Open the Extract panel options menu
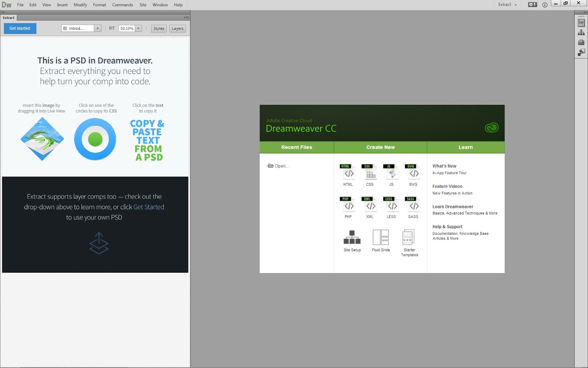588x368 pixels. (x=186, y=18)
